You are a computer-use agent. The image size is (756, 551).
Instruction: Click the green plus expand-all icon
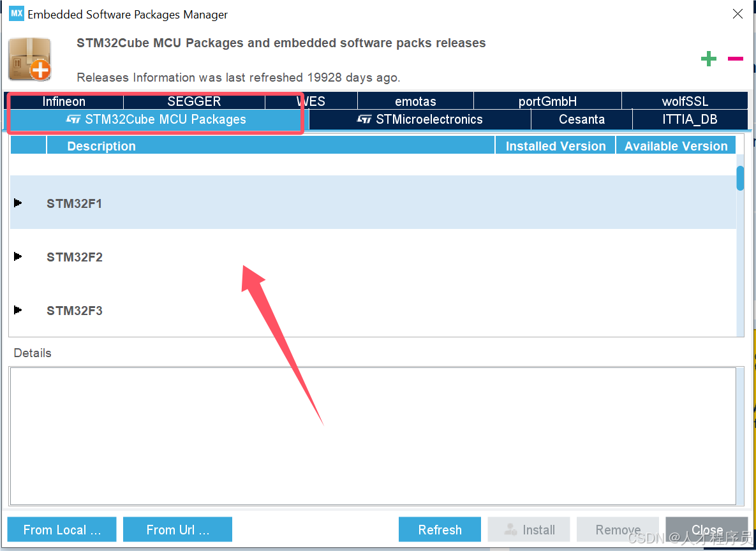[708, 59]
